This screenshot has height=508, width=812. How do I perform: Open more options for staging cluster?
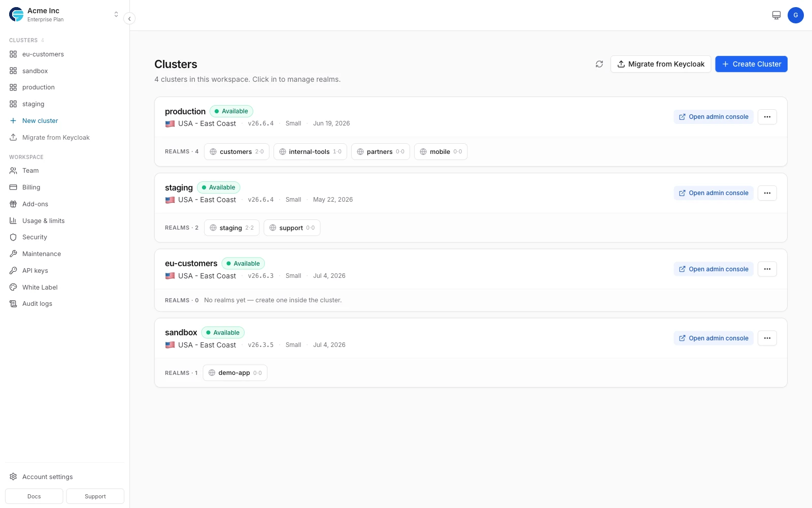(767, 193)
